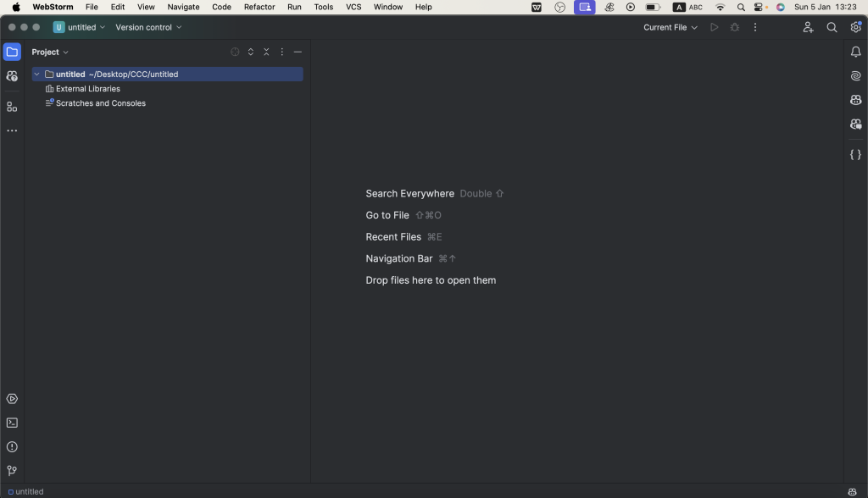868x498 pixels.
Task: Open the Navigate menu
Action: [183, 7]
